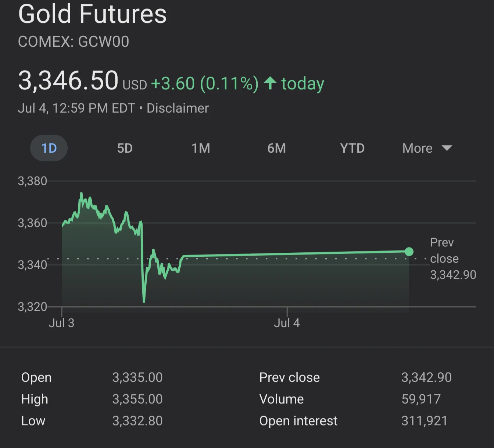The width and height of the screenshot is (494, 448).
Task: Click the More dropdown arrow icon
Action: click(x=447, y=148)
